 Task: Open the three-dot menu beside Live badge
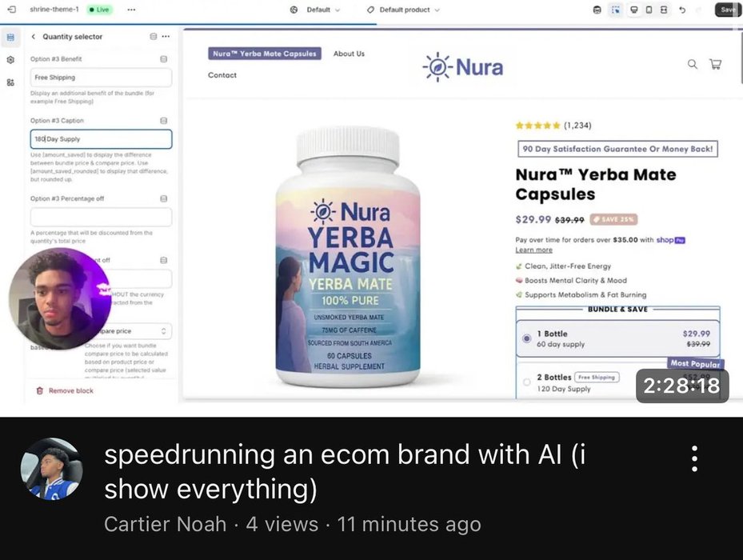point(131,10)
